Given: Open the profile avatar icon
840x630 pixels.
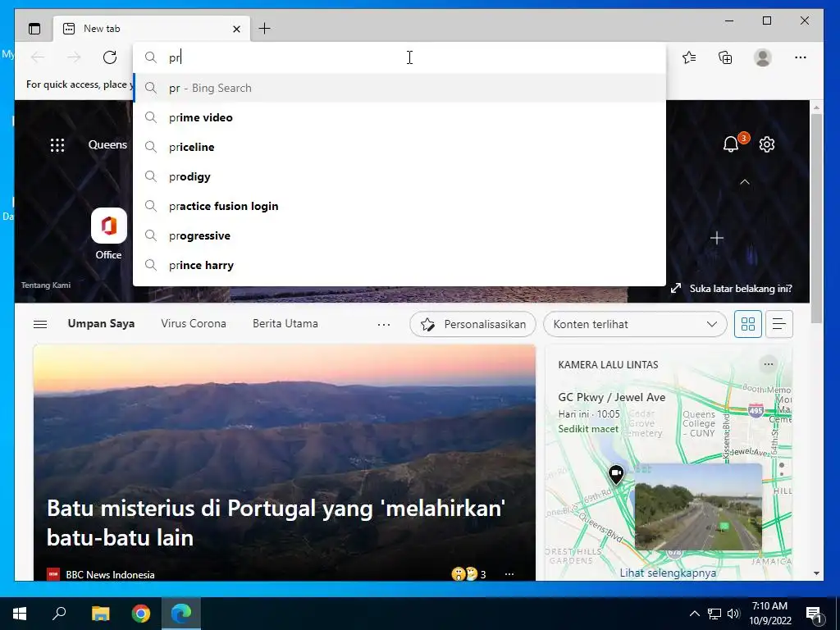Looking at the screenshot, I should pos(762,57).
